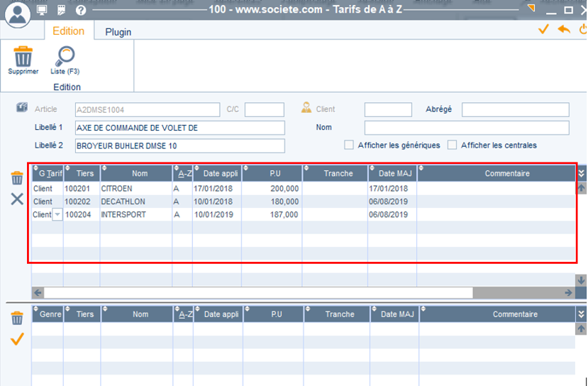This screenshot has width=588, height=386.
Task: Cancel with the X icon beside upper grid
Action: (17, 199)
